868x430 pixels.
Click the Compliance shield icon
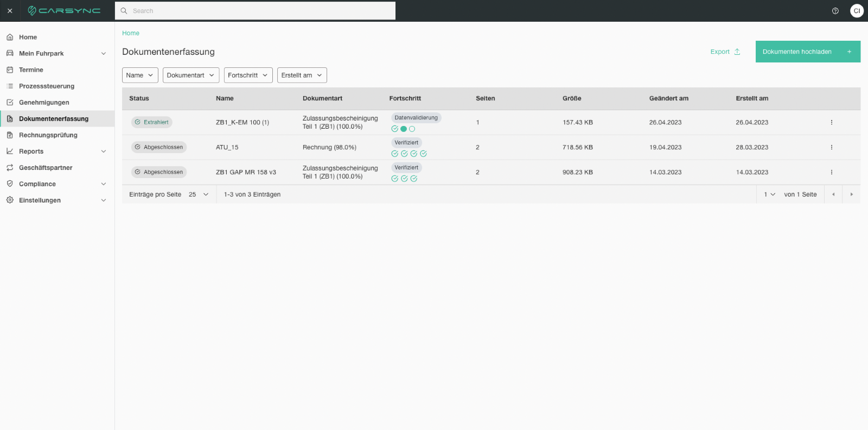click(10, 184)
